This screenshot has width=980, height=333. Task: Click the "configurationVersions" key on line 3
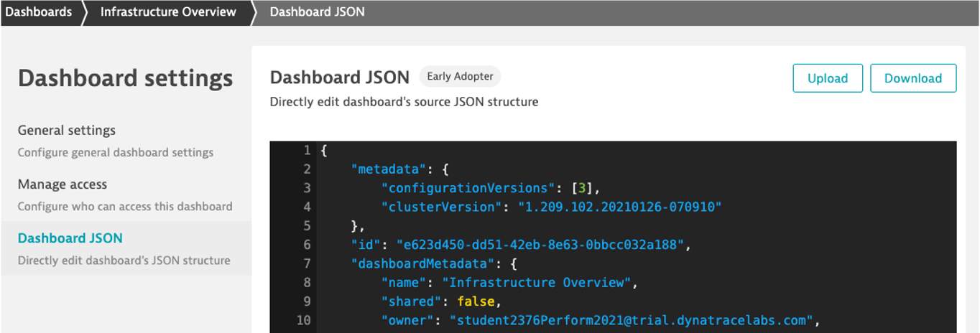[468, 188]
